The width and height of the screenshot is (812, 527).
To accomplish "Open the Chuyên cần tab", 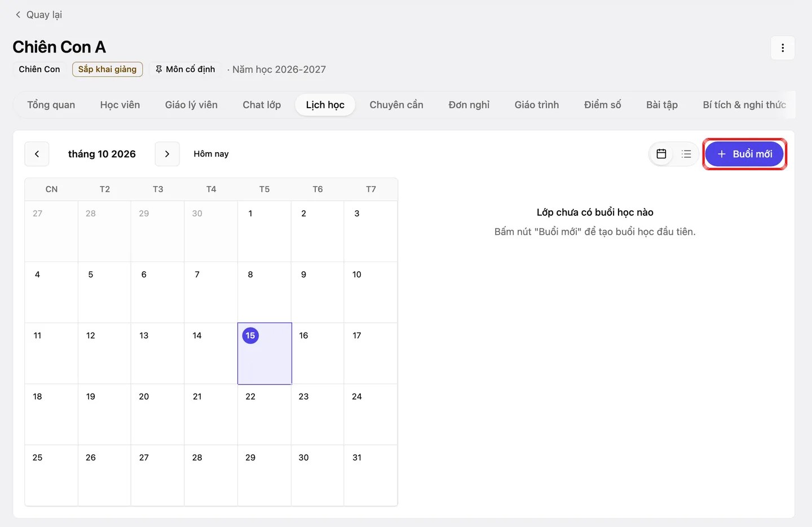I will [x=396, y=105].
